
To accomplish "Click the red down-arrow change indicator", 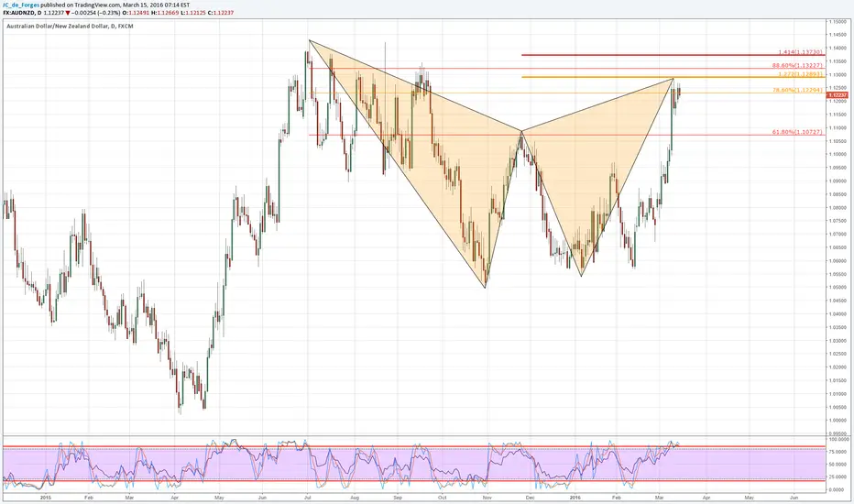I will [68, 12].
